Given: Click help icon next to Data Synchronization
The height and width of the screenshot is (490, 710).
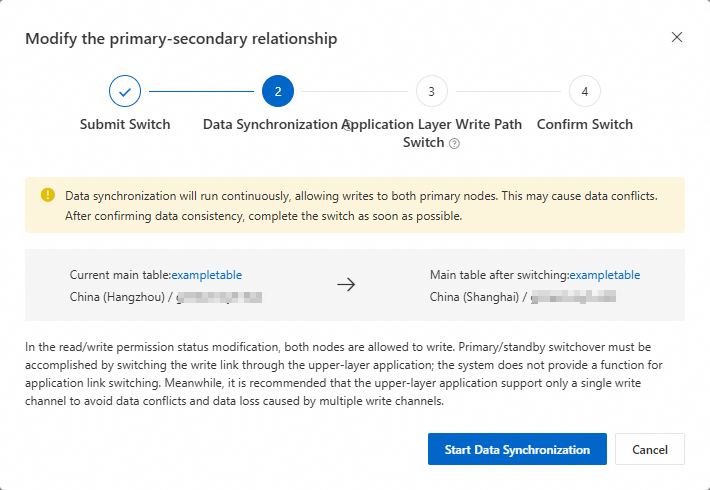Looking at the screenshot, I should click(x=347, y=126).
